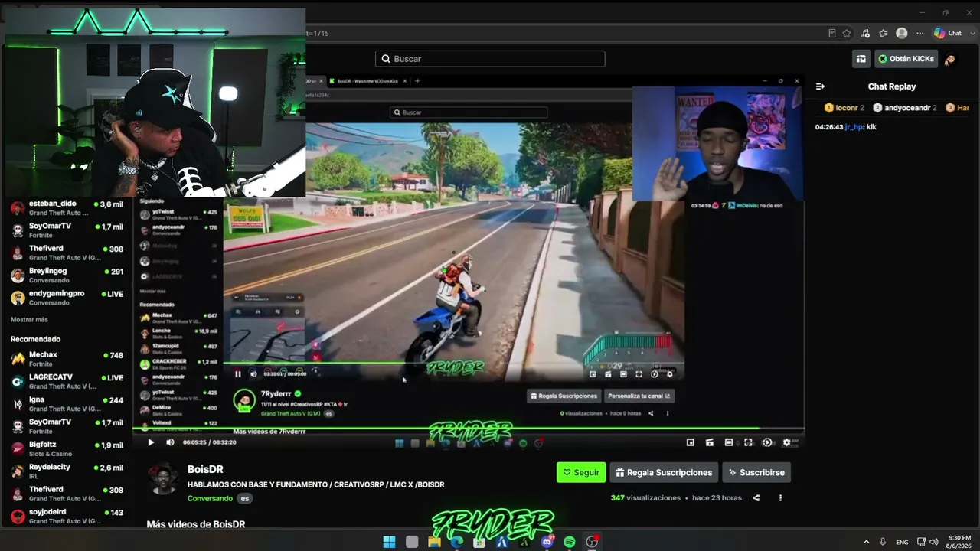Open the BoisDR channel avatar
980x551 pixels.
[x=163, y=479]
